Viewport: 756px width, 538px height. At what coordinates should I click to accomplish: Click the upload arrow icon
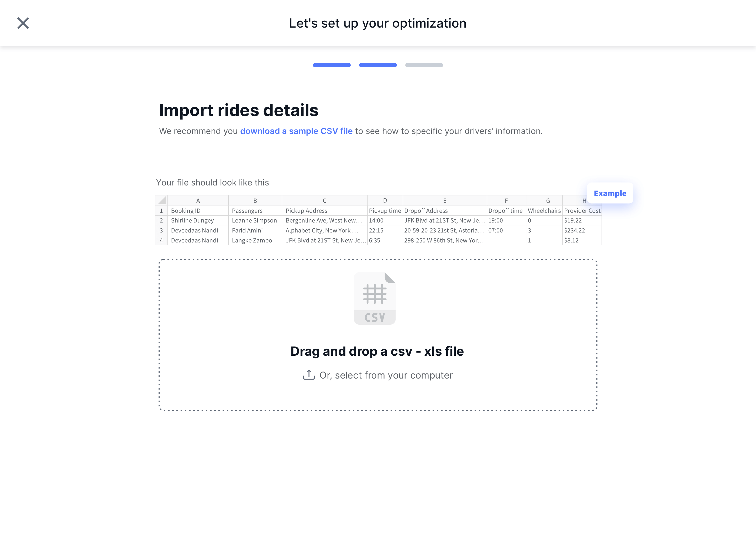(309, 375)
